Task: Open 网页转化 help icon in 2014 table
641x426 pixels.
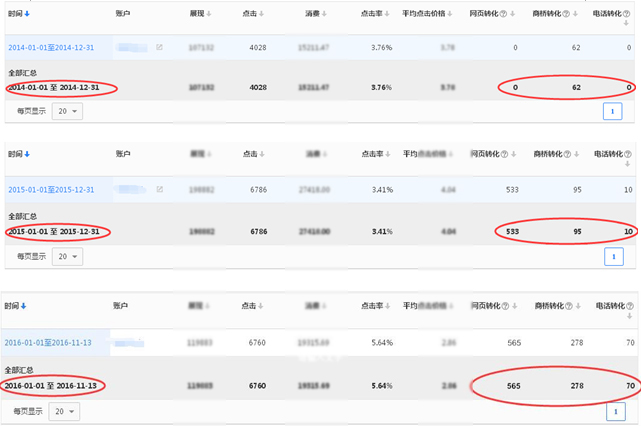Action: 503,14
